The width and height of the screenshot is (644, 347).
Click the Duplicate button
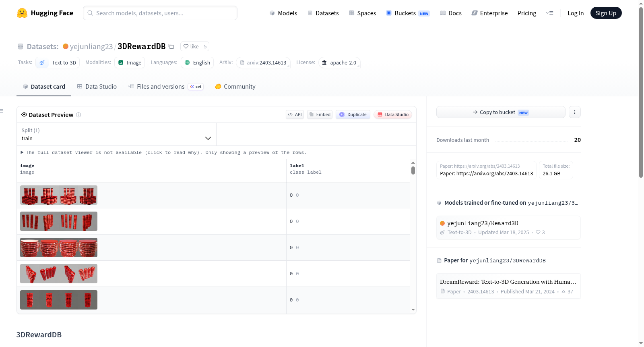(353, 114)
